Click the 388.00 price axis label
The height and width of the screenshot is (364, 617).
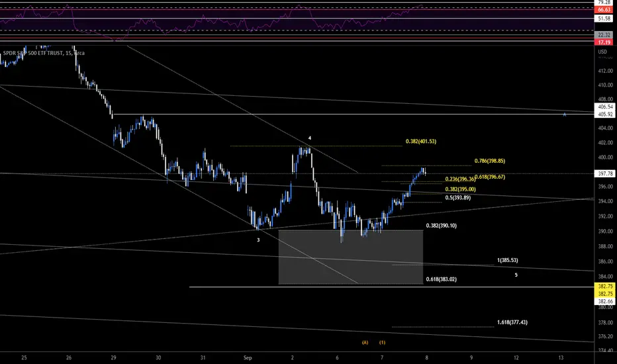coord(605,246)
